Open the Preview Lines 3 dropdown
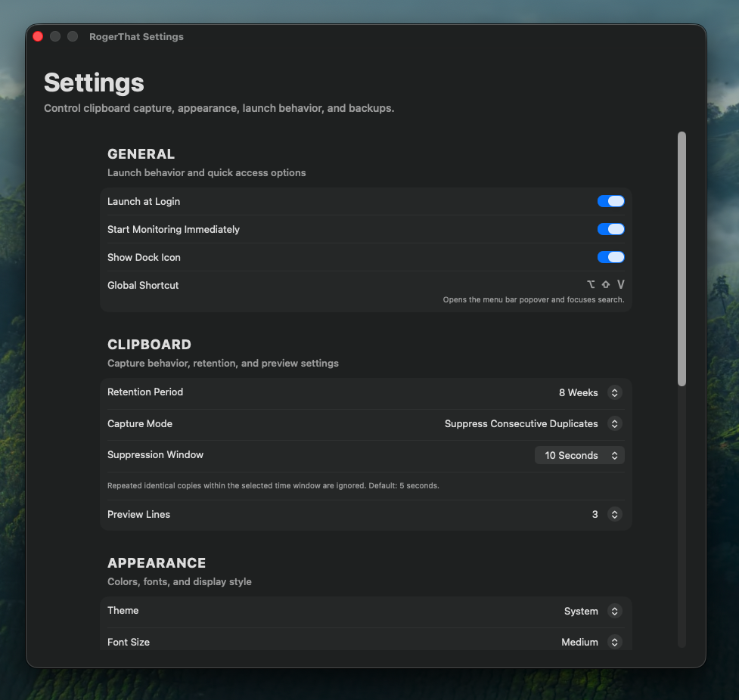This screenshot has width=739, height=700. tap(607, 514)
